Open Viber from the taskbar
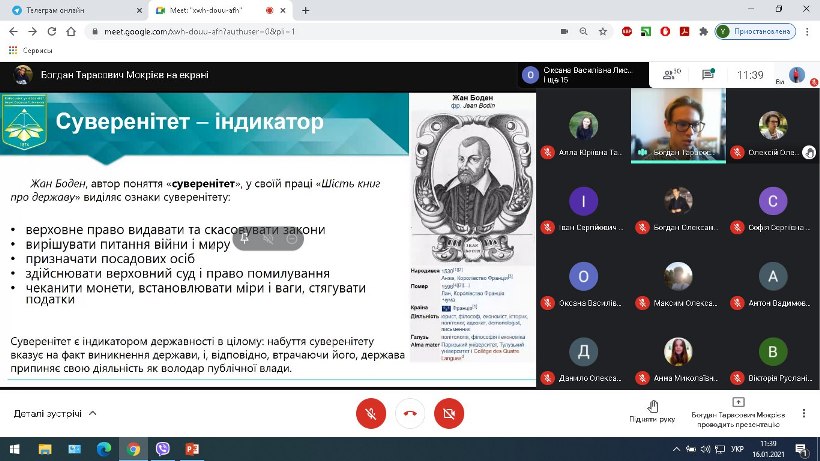820x461 pixels. pos(163,449)
